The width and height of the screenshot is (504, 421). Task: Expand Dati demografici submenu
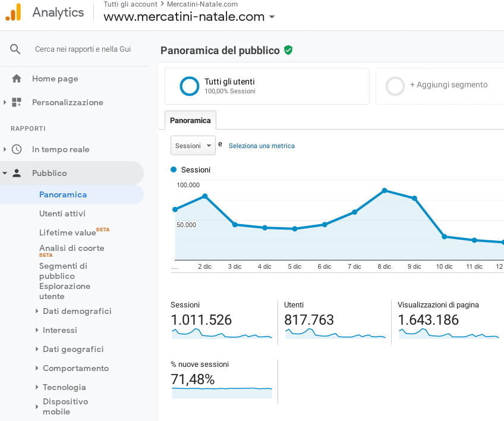(x=37, y=311)
